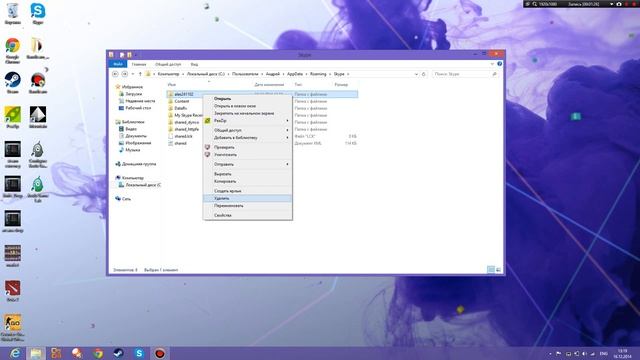Choose Проверить antivirus scan entry
The width and height of the screenshot is (640, 360).
[247, 147]
